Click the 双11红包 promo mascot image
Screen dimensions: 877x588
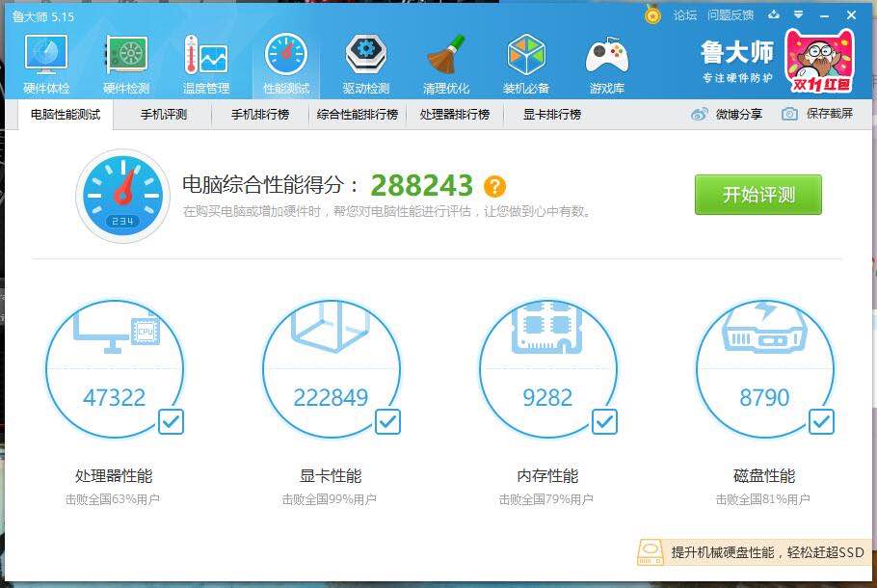(820, 61)
